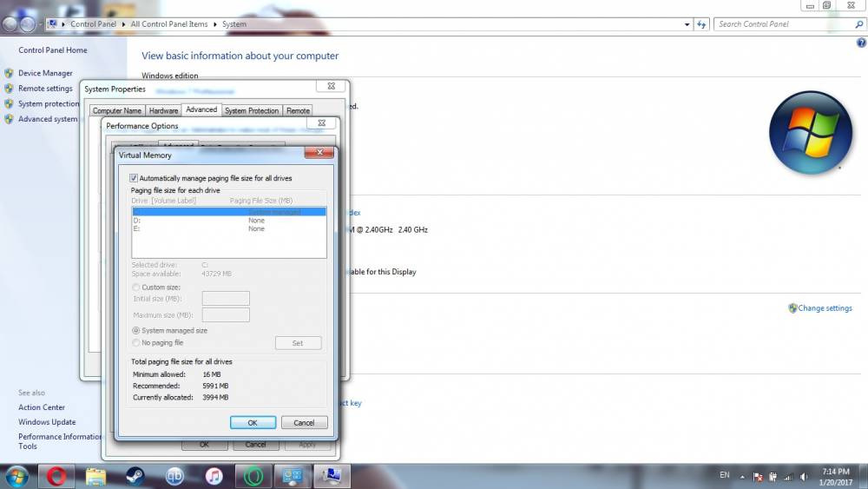Close the Virtual Memory dialog
868x489 pixels.
319,152
